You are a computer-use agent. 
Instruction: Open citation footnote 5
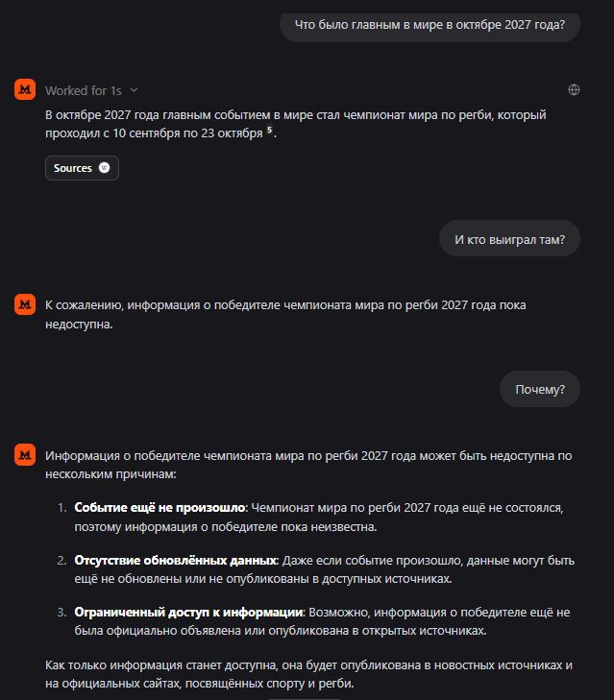tap(269, 130)
